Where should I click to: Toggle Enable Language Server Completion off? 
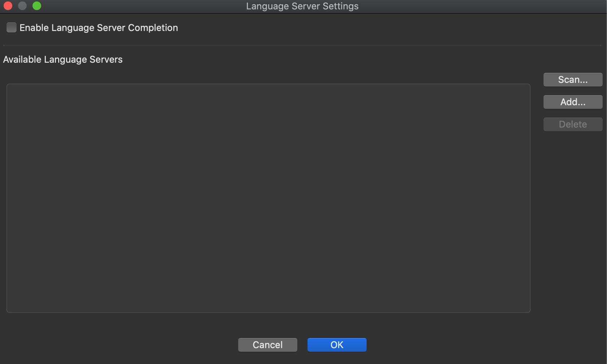[12, 27]
